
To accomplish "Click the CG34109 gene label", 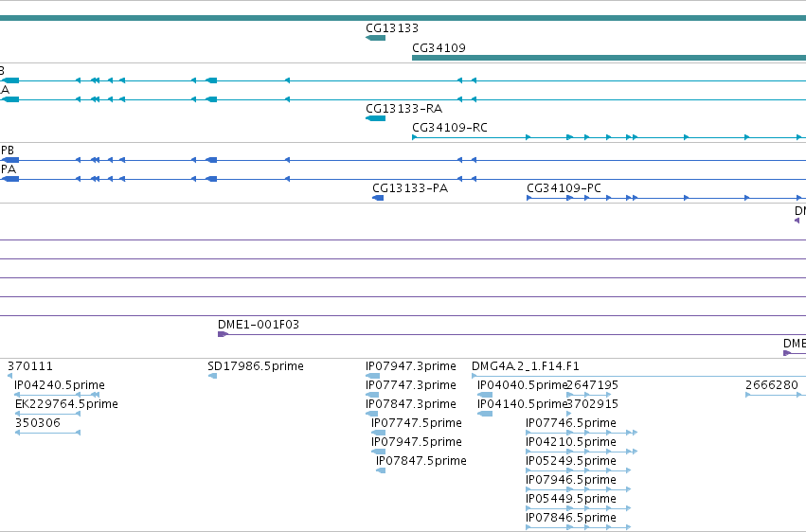I will (x=439, y=47).
